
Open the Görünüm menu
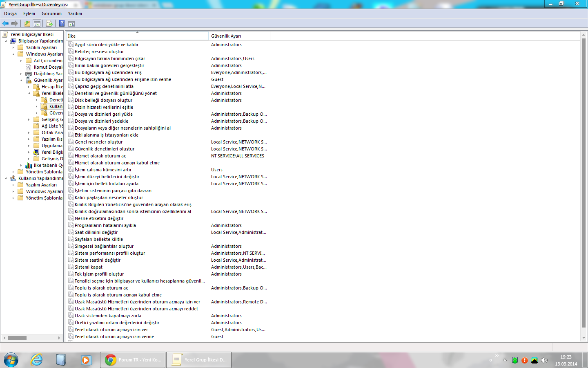(x=51, y=13)
